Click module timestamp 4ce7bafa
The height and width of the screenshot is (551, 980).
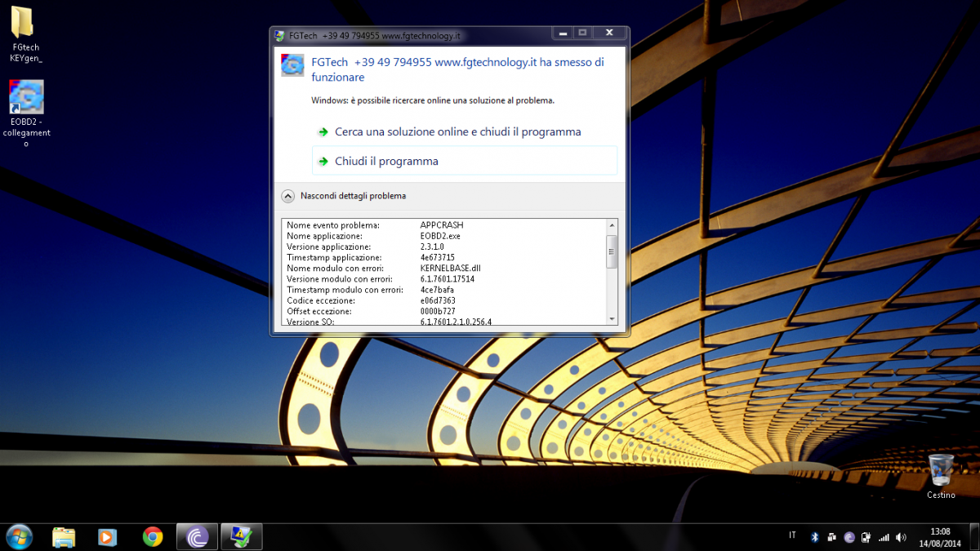(437, 290)
